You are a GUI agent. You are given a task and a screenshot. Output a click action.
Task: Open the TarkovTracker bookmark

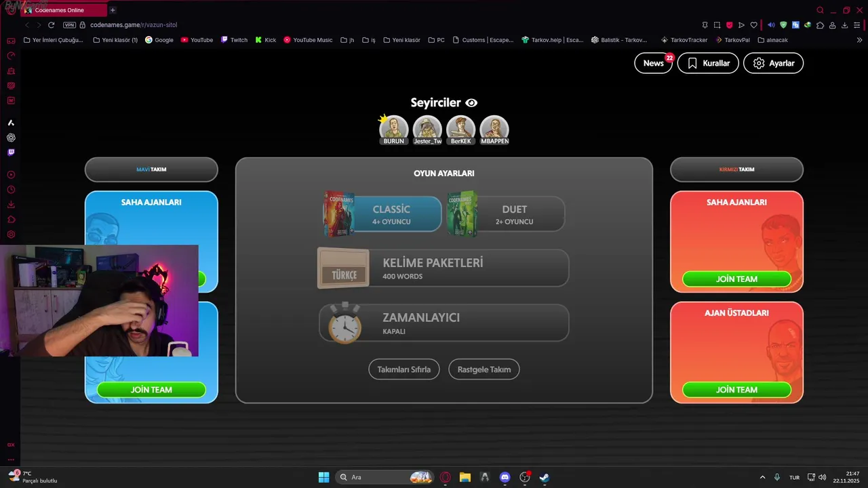click(x=684, y=40)
